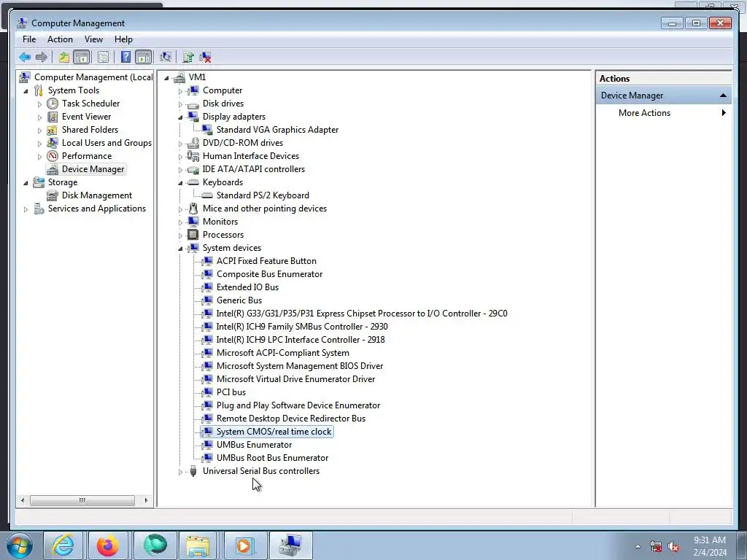Select Plug and Play Software Device Enumerator

tap(298, 405)
